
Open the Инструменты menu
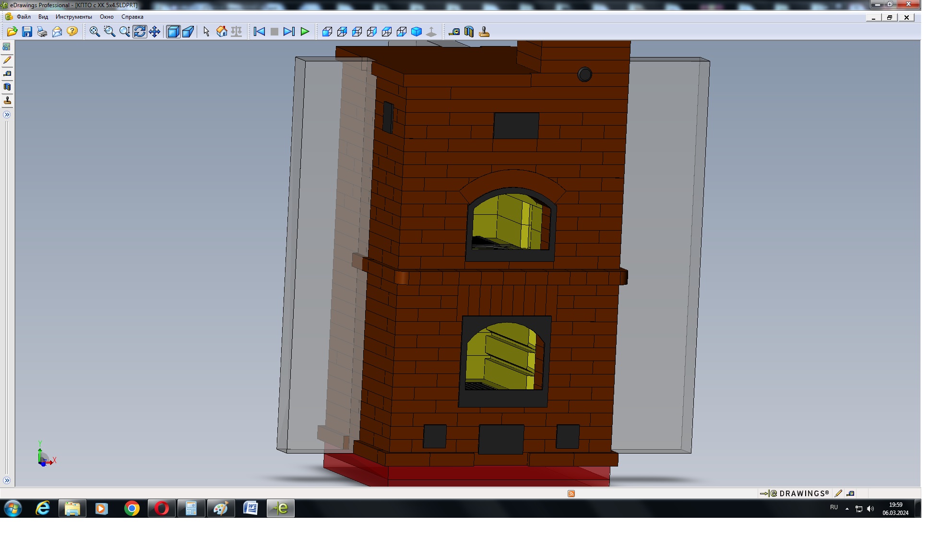pyautogui.click(x=73, y=17)
